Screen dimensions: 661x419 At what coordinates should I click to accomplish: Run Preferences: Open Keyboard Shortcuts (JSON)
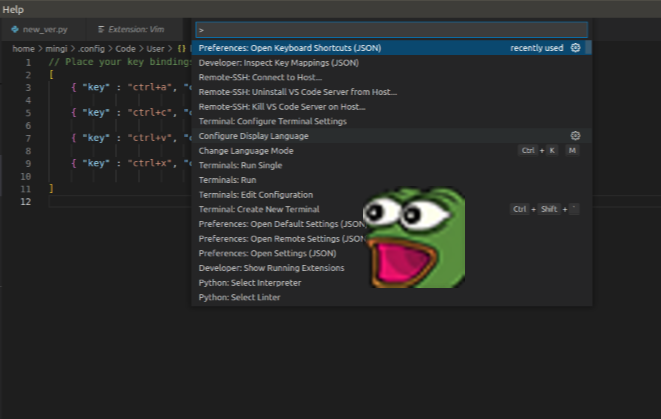(392, 48)
